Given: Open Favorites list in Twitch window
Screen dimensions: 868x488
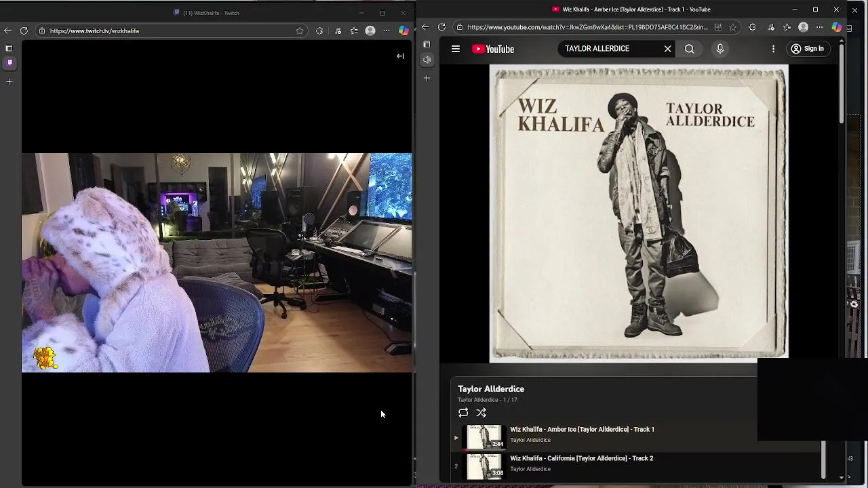Looking at the screenshot, I should (354, 30).
